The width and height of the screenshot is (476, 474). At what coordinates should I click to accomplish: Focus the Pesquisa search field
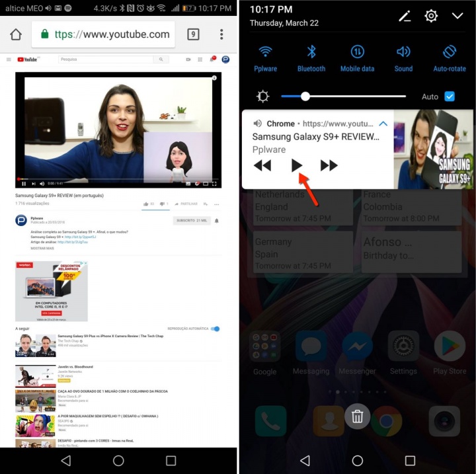pyautogui.click(x=106, y=59)
